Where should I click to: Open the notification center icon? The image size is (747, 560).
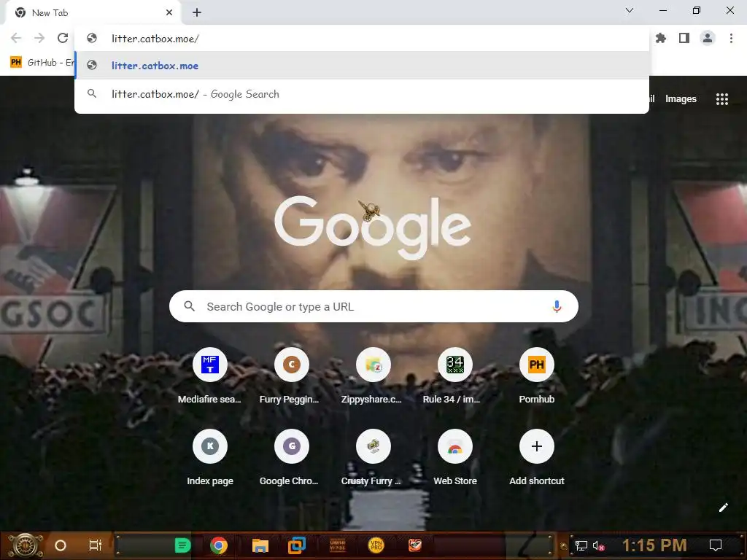tap(715, 545)
